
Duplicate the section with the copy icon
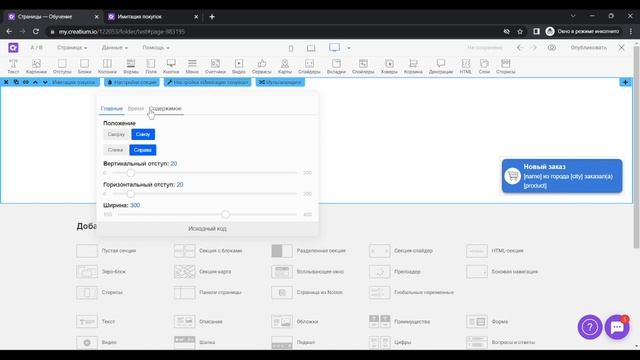click(x=16, y=82)
